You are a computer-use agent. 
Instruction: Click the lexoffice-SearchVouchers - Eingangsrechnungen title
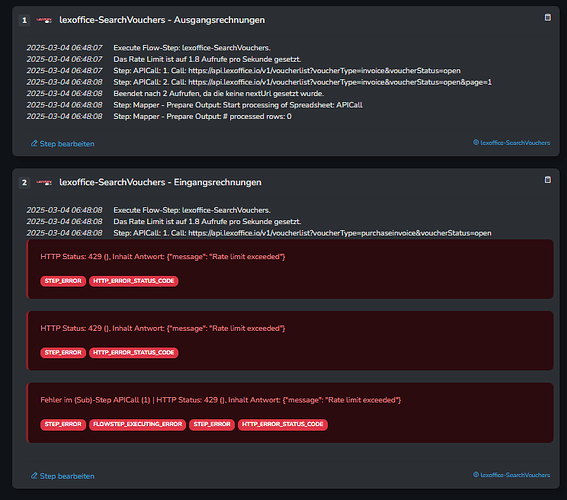point(160,182)
